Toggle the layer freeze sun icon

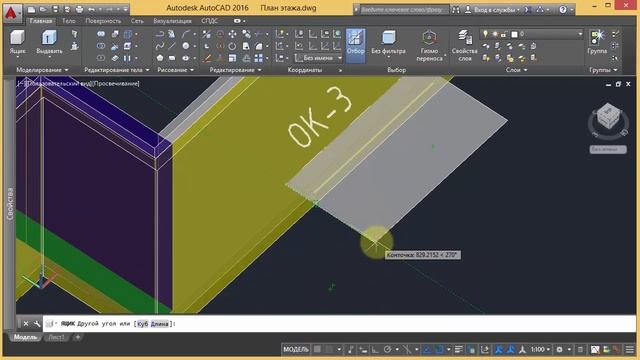[495, 34]
